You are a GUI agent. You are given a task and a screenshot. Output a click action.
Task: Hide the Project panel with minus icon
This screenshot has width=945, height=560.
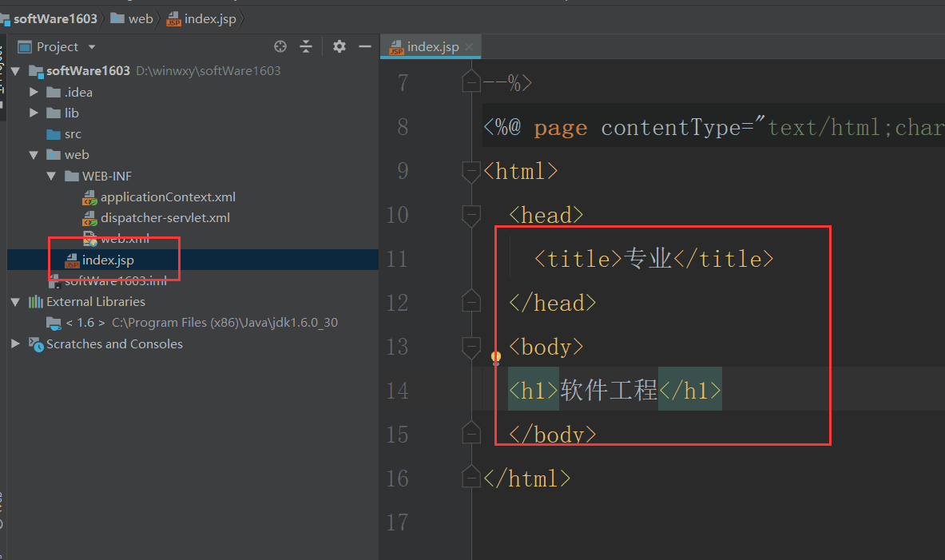[364, 46]
